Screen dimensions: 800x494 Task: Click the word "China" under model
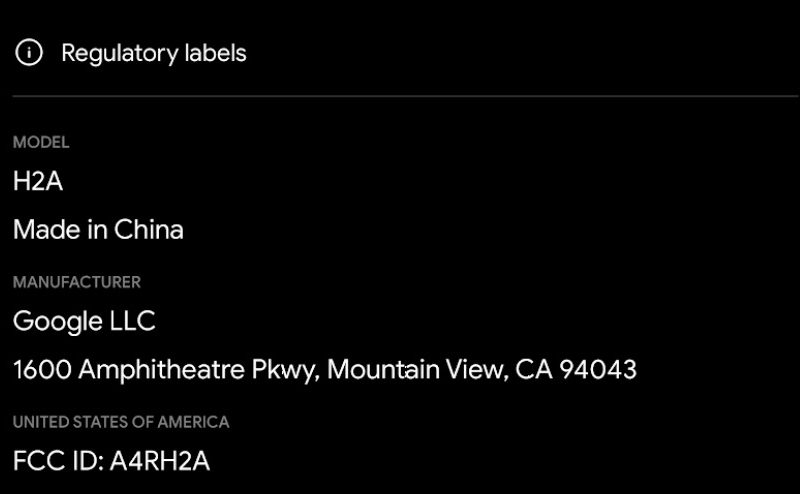[149, 229]
